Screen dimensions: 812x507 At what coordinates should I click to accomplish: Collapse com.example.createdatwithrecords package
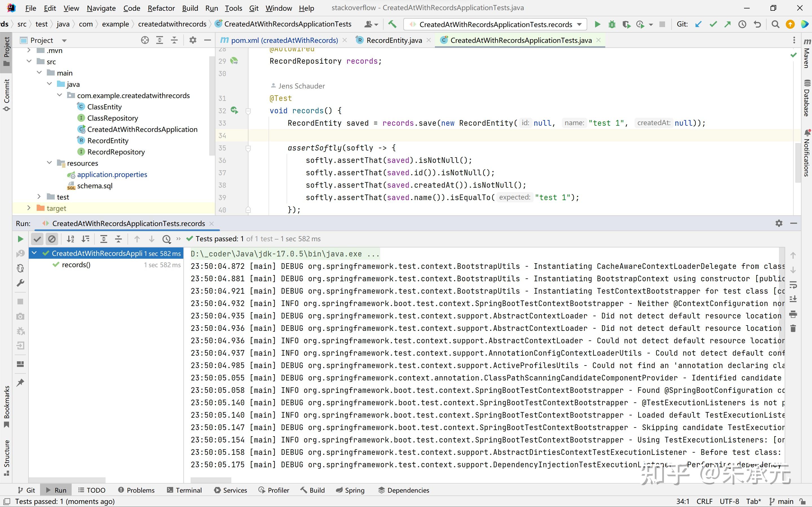tap(60, 95)
